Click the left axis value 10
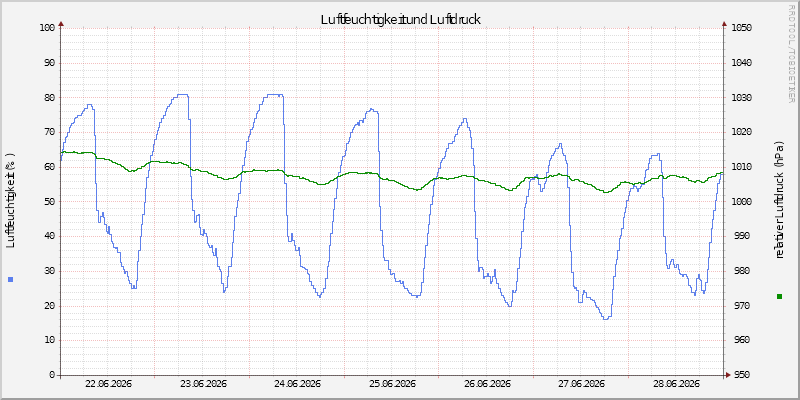800x400 pixels. click(49, 340)
